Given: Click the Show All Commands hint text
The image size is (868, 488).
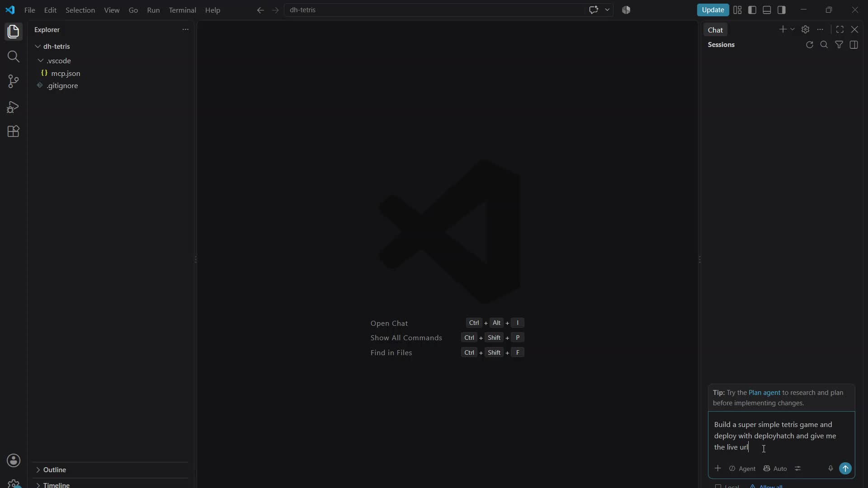Looking at the screenshot, I should [406, 338].
